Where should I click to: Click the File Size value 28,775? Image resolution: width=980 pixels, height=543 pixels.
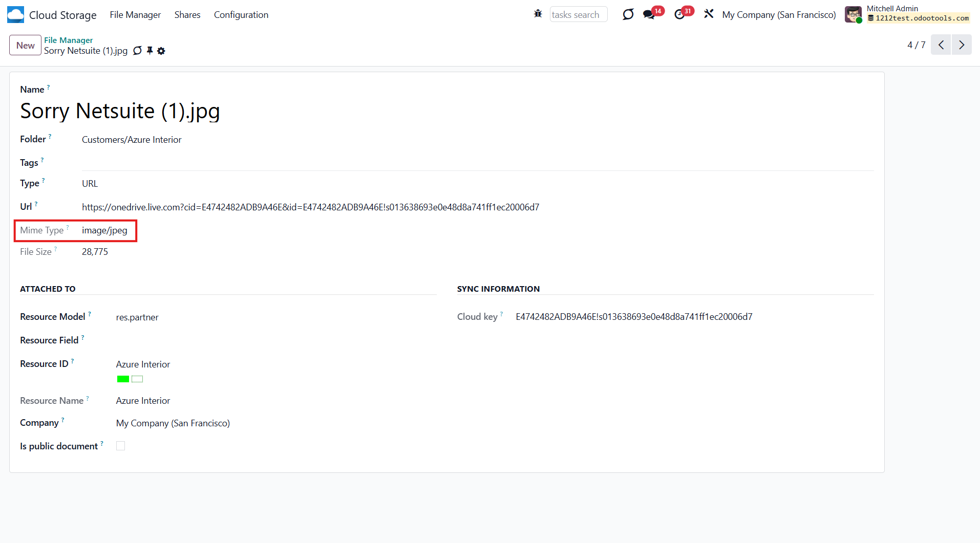[95, 252]
